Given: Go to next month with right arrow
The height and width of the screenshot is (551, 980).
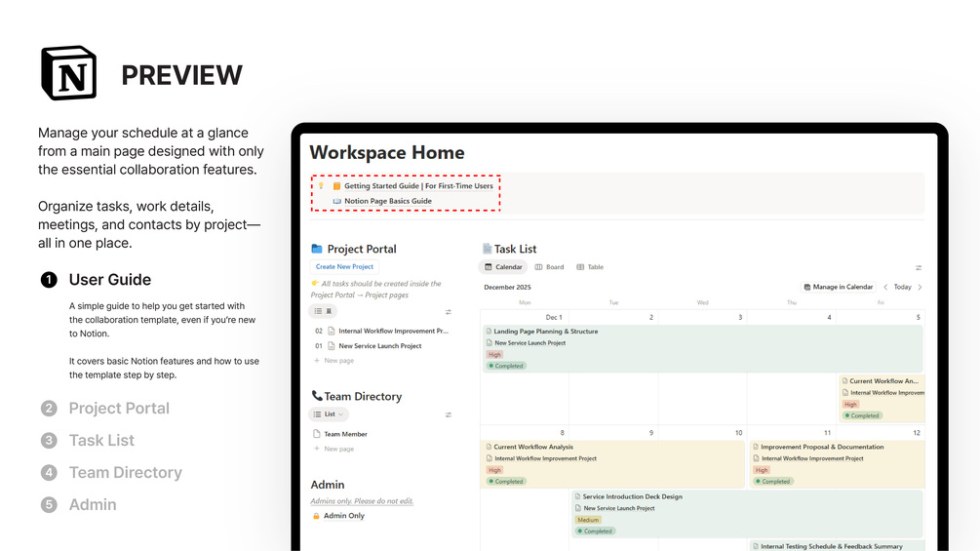Looking at the screenshot, I should [x=920, y=288].
